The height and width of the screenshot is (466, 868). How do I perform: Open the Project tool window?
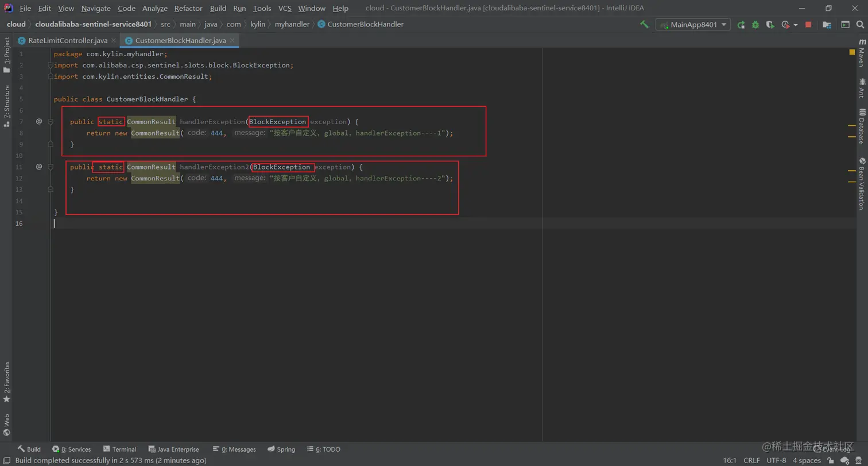pos(6,55)
